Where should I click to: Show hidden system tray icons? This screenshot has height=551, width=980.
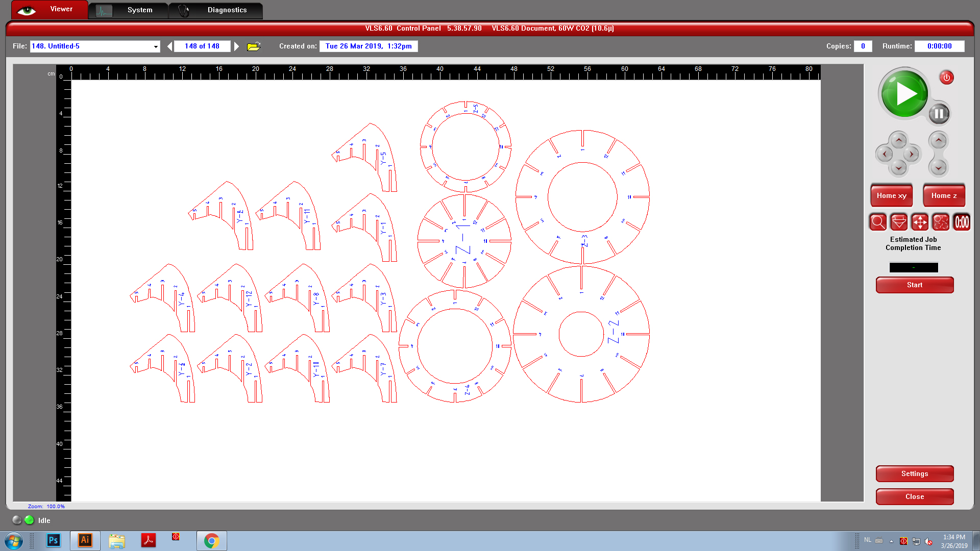pyautogui.click(x=891, y=541)
